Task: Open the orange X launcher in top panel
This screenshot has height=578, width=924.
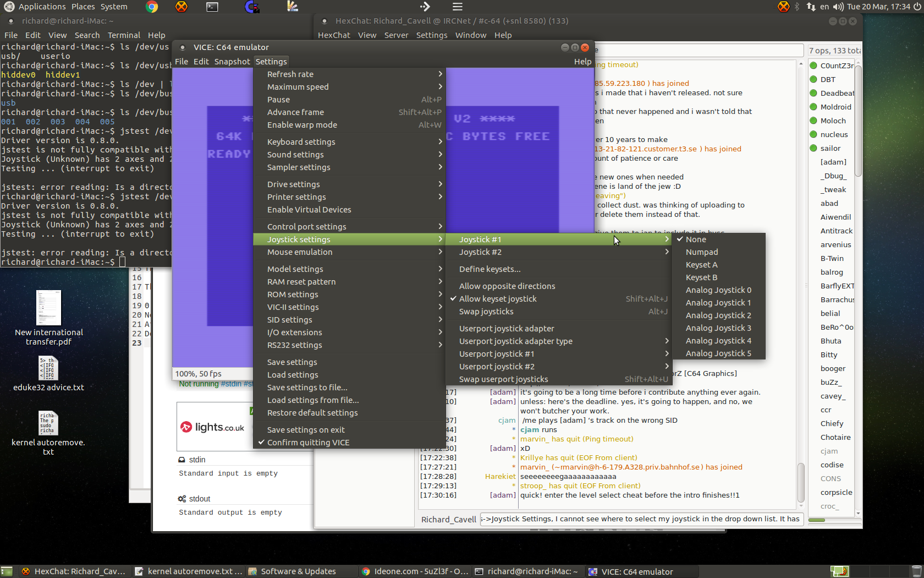Action: 181,7
